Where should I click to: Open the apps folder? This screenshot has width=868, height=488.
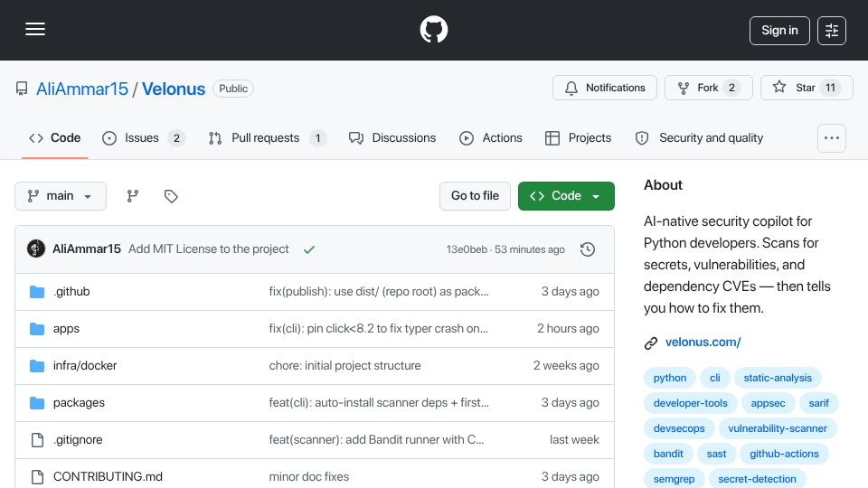click(x=66, y=329)
